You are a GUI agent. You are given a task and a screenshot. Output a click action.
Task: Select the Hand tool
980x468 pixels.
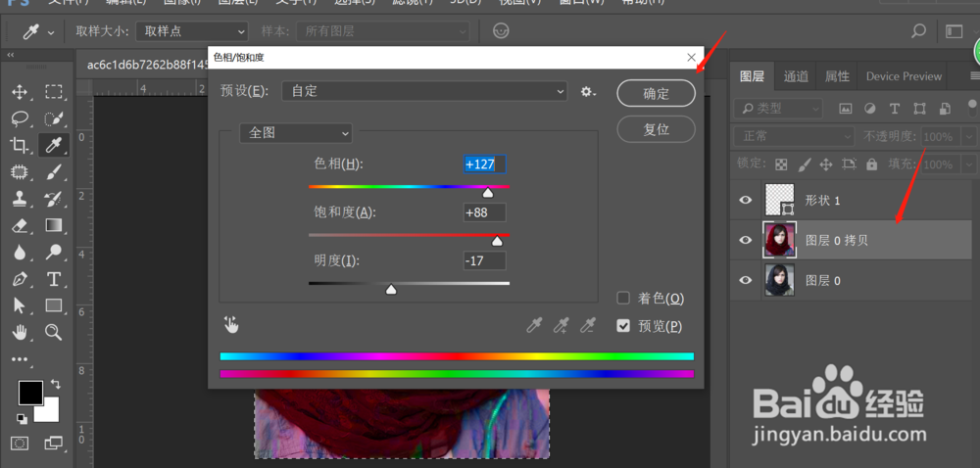coord(20,332)
